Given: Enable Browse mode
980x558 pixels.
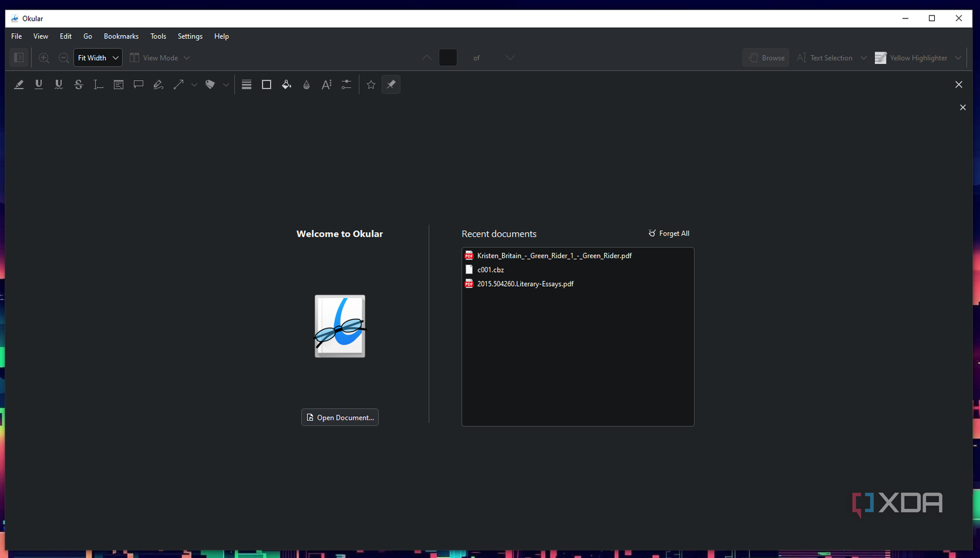Looking at the screenshot, I should [x=766, y=57].
